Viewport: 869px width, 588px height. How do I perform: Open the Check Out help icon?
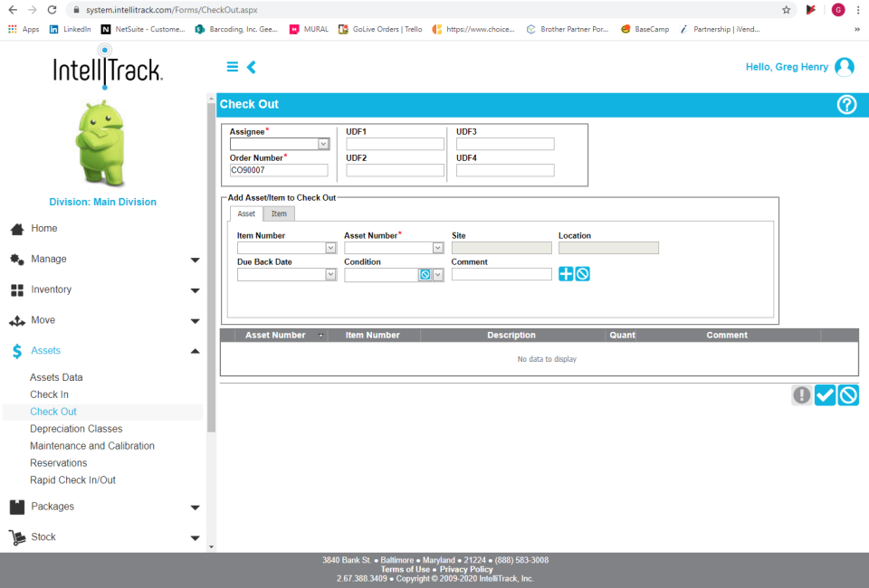click(x=846, y=105)
